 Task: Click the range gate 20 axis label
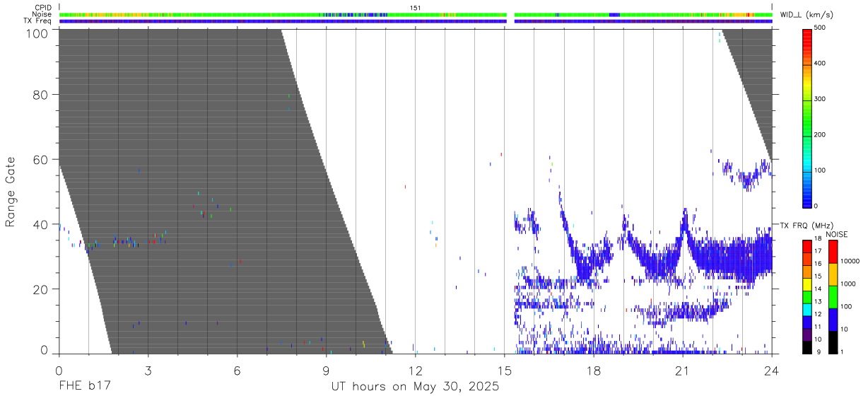point(42,290)
